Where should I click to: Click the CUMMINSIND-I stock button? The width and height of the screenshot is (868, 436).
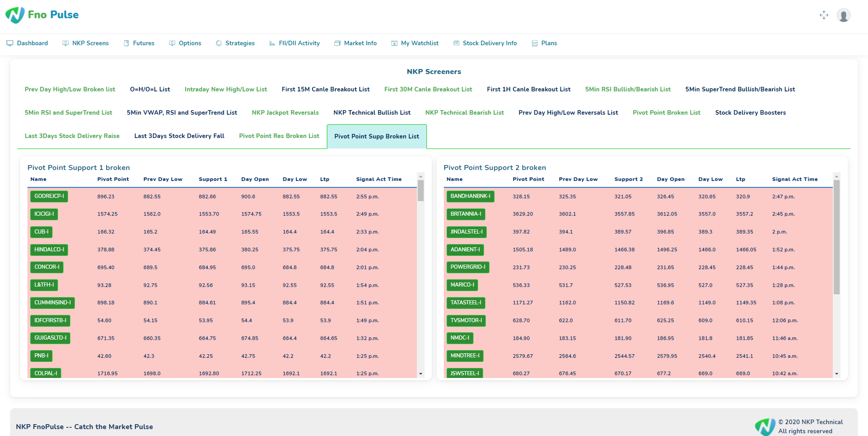[x=53, y=303]
